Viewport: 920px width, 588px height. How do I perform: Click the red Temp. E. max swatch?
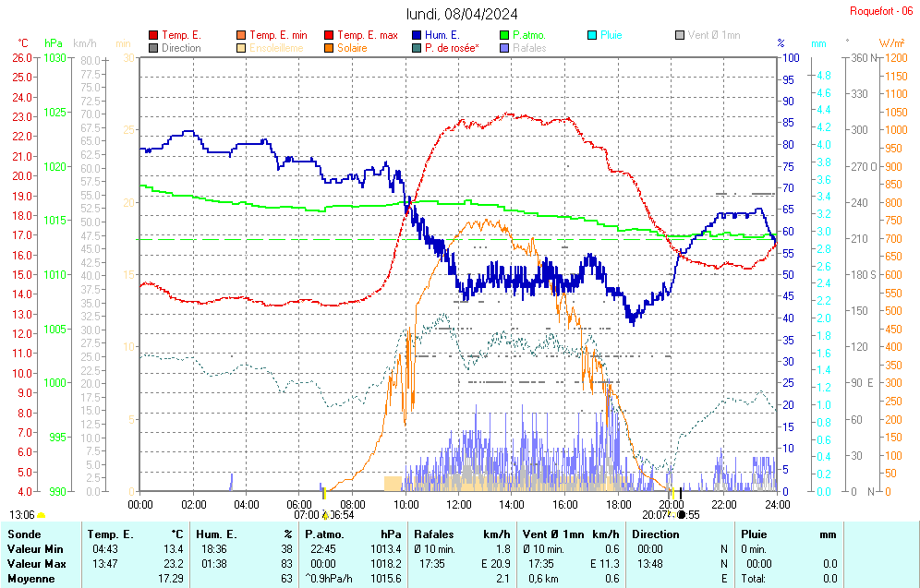pyautogui.click(x=329, y=35)
